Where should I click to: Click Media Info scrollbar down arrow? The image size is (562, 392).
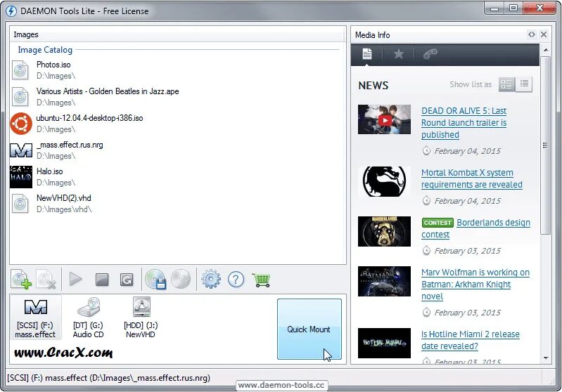coord(546,358)
